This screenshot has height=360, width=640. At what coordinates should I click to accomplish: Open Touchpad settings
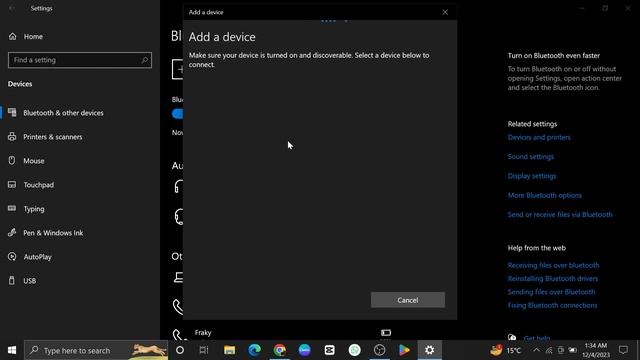pos(38,185)
